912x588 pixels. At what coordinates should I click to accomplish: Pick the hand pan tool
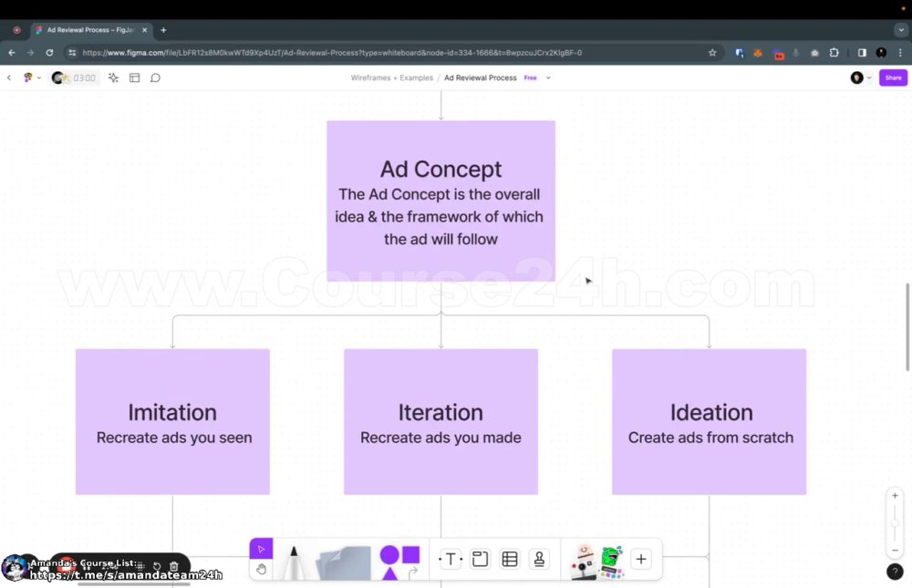[261, 570]
